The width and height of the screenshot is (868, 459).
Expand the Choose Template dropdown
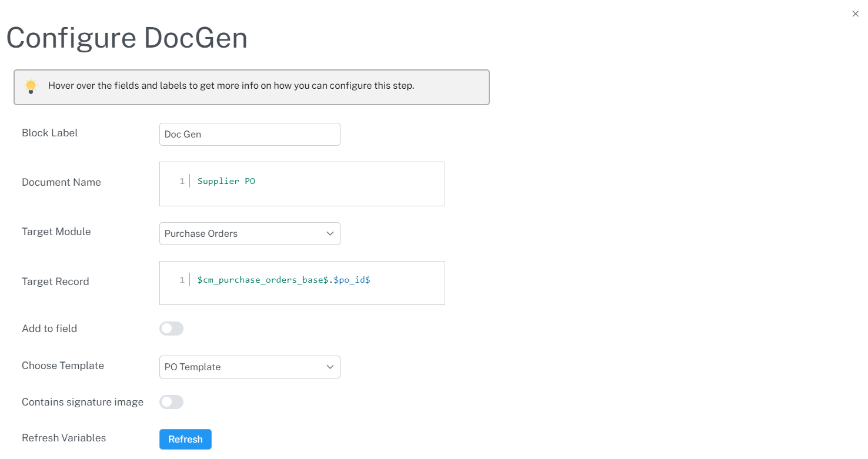click(249, 367)
